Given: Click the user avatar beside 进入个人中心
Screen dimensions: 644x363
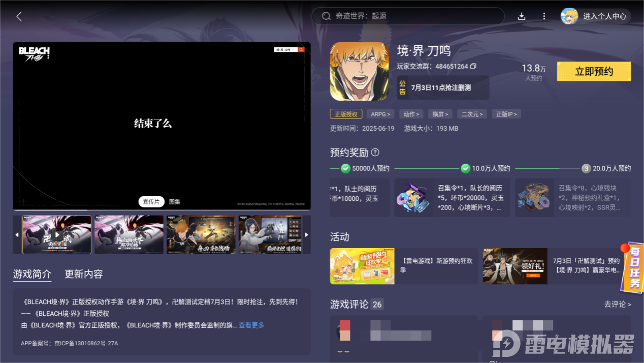Looking at the screenshot, I should click(x=569, y=16).
